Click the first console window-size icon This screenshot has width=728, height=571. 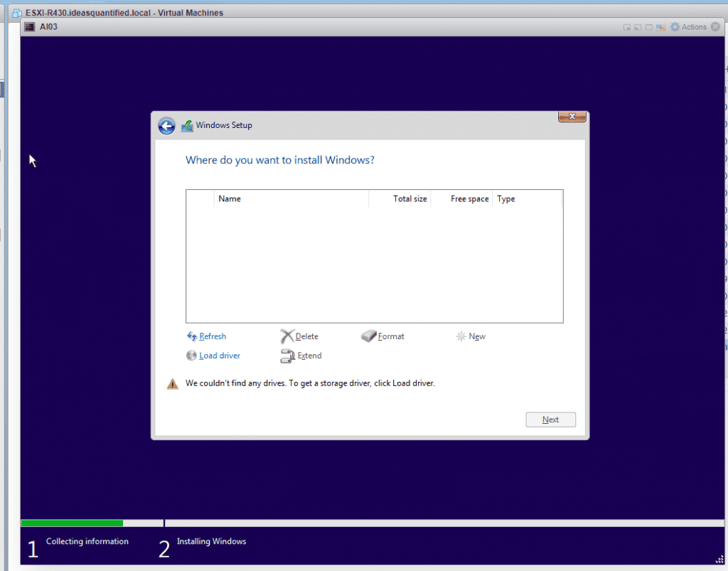(627, 28)
